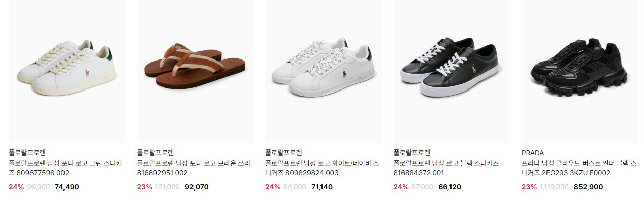The image size is (644, 210).
Task: Click the 92,070 sale price
Action: coord(196,187)
